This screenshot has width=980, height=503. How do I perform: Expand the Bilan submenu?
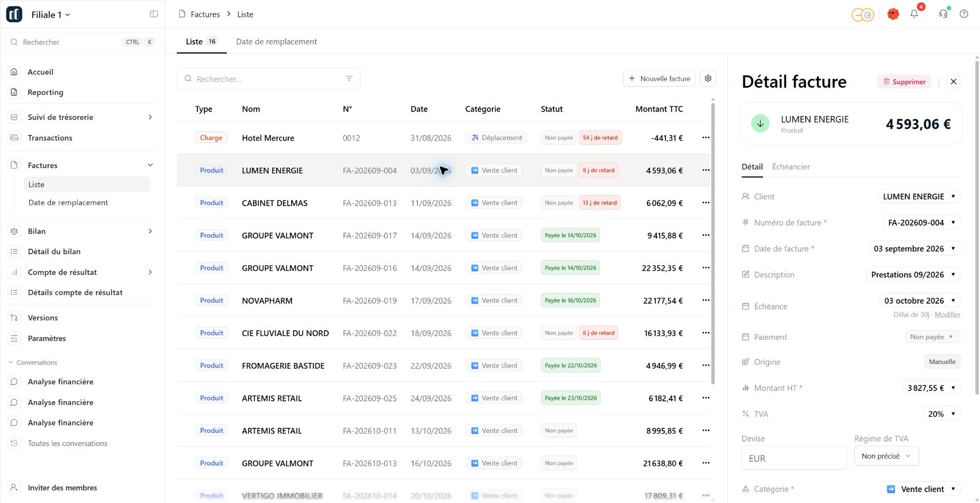point(150,231)
